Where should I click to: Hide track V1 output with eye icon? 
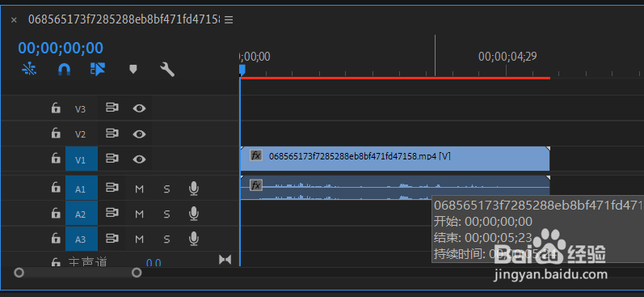point(139,159)
